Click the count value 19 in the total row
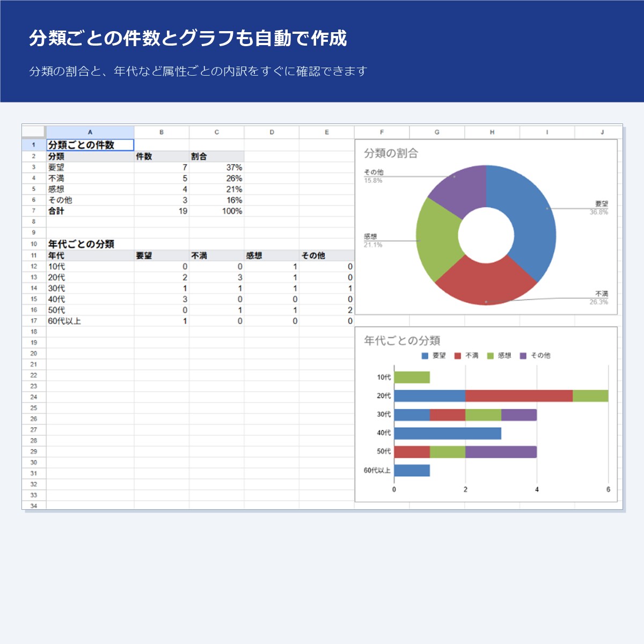 162,211
